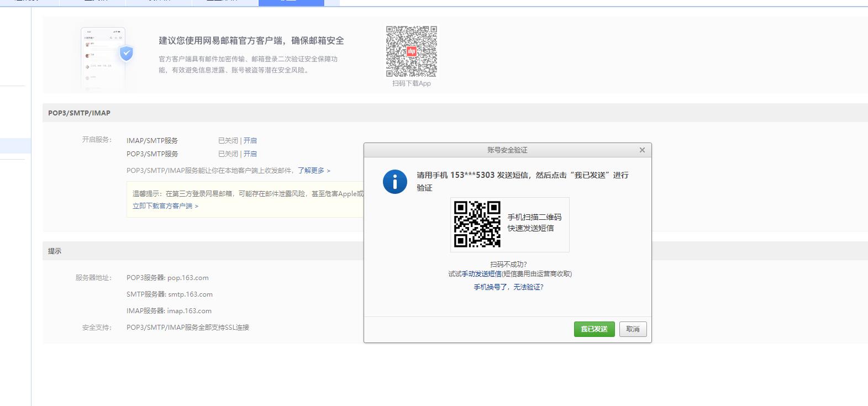Enable IMAP/SMTP服务 via its 开启 link

coord(250,141)
